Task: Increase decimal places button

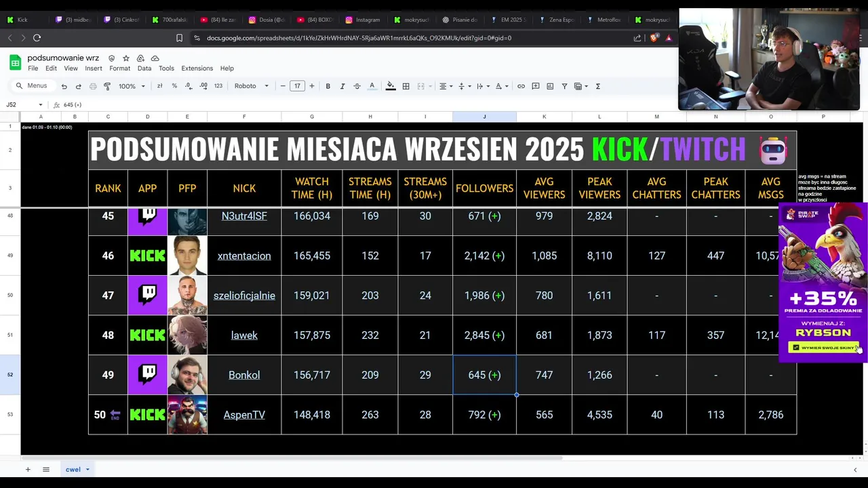Action: pyautogui.click(x=203, y=86)
